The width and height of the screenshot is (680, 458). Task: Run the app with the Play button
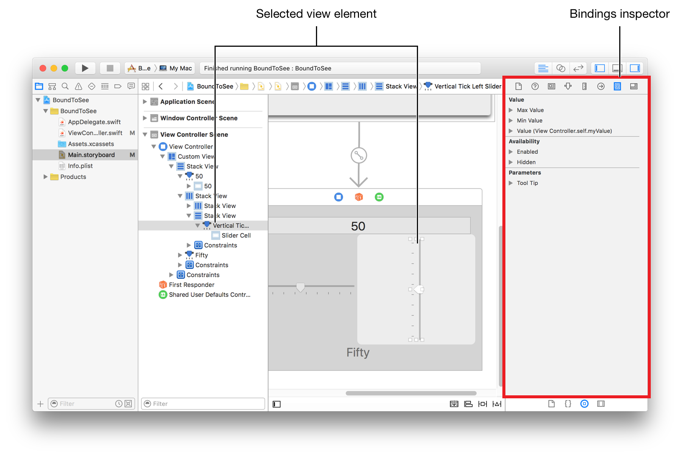tap(85, 68)
